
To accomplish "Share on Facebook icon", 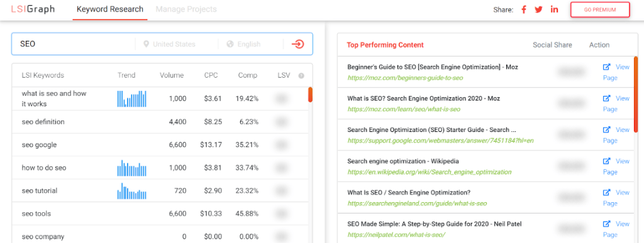I will pyautogui.click(x=524, y=9).
